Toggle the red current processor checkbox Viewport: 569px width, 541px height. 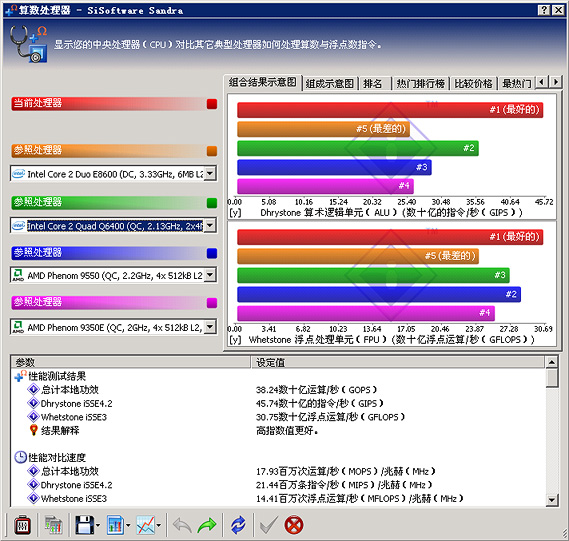point(212,104)
